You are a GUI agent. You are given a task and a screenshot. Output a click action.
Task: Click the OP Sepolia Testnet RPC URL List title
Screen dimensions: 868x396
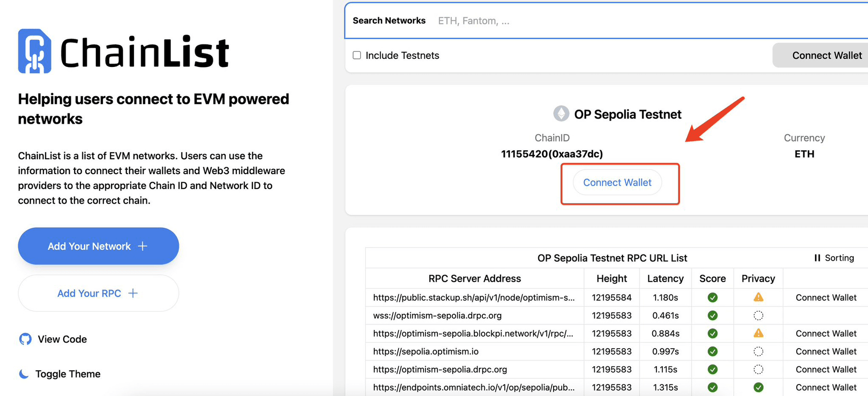coord(612,258)
